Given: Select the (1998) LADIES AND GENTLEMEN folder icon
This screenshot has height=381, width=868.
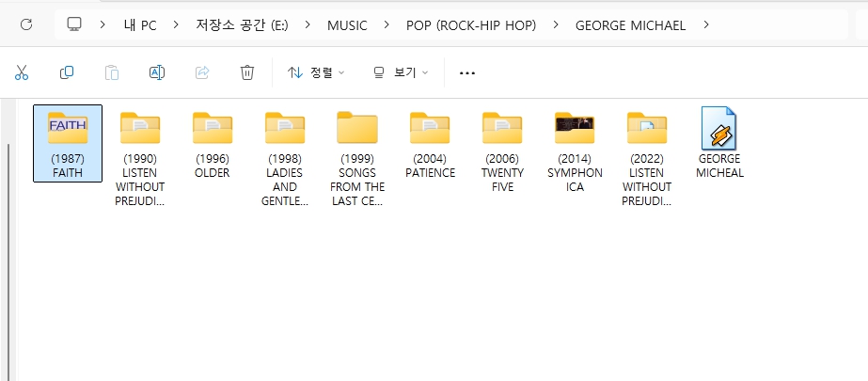Looking at the screenshot, I should coord(285,128).
